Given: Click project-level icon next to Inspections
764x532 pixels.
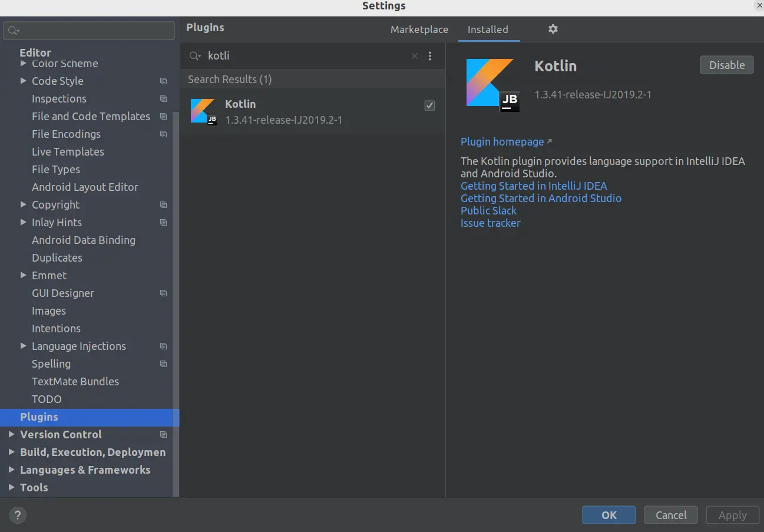Looking at the screenshot, I should pyautogui.click(x=164, y=99).
